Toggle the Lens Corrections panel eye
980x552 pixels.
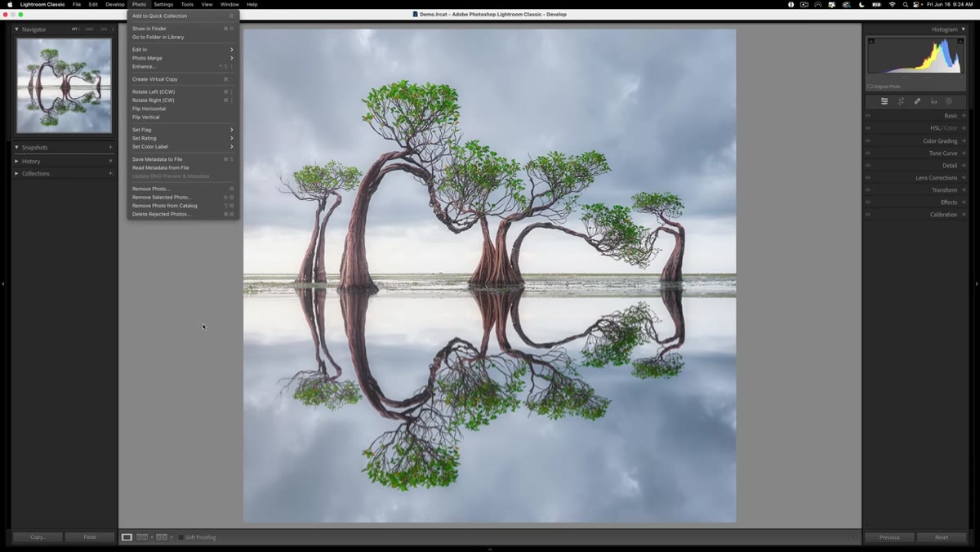click(x=868, y=177)
